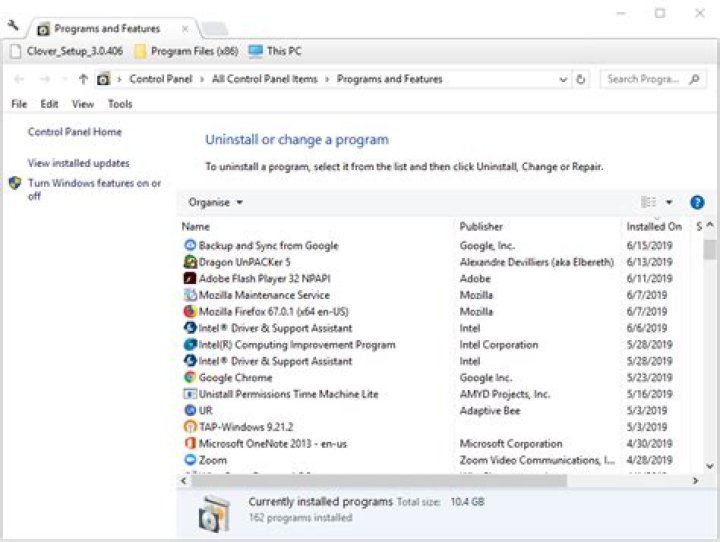This screenshot has height=542, width=720.
Task: Open the Edit menu
Action: click(49, 104)
